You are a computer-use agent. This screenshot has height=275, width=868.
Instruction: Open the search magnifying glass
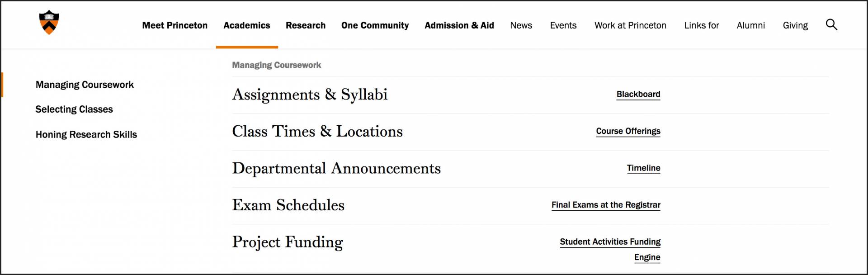(x=832, y=25)
